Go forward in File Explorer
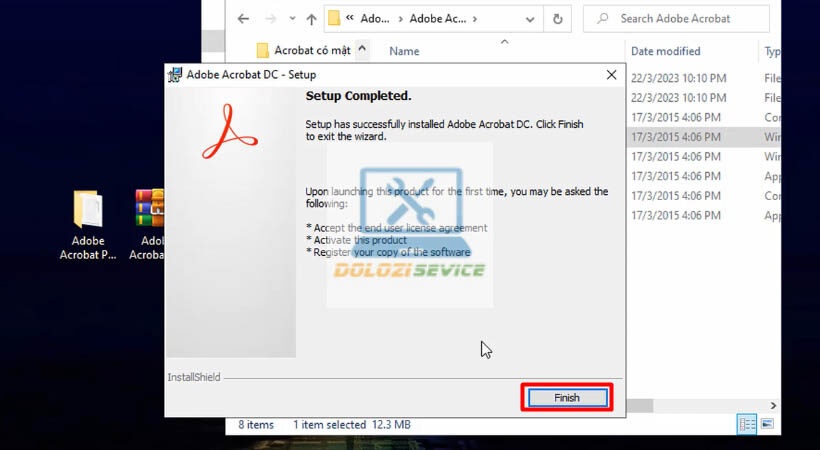The image size is (820, 450). point(270,19)
